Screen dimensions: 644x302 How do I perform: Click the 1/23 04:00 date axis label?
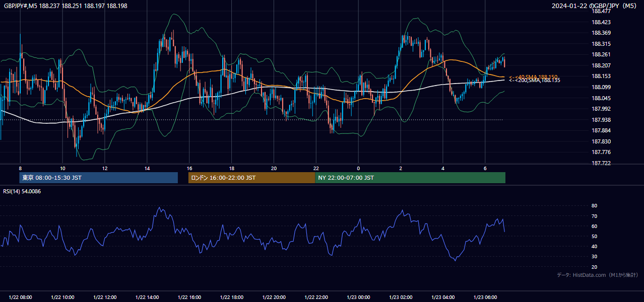443,297
